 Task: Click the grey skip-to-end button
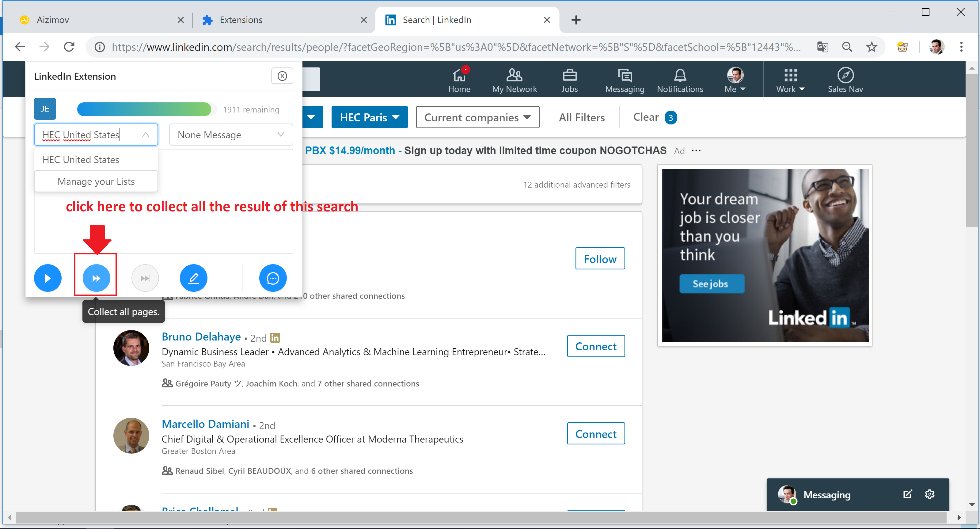[x=145, y=278]
